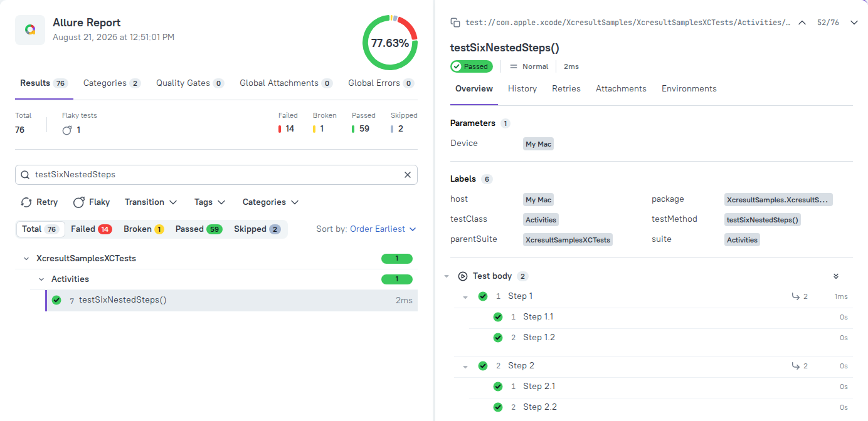868x421 pixels.
Task: Open the Sort by Order Earliest dropdown
Action: pos(383,229)
